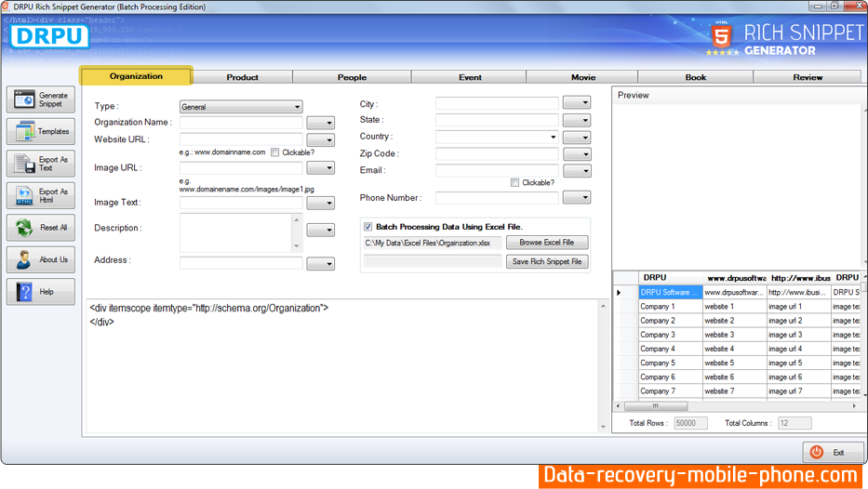
Task: Select the image url 5 grid cell
Action: coord(799,363)
